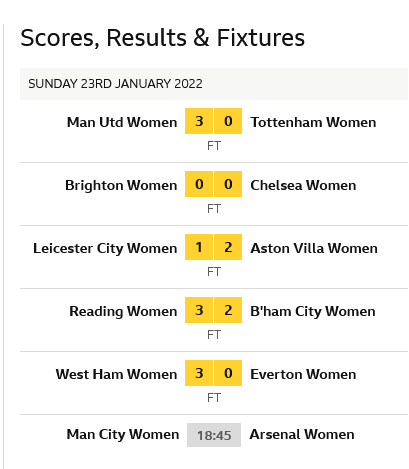Select Chelsea Women team name

point(303,185)
